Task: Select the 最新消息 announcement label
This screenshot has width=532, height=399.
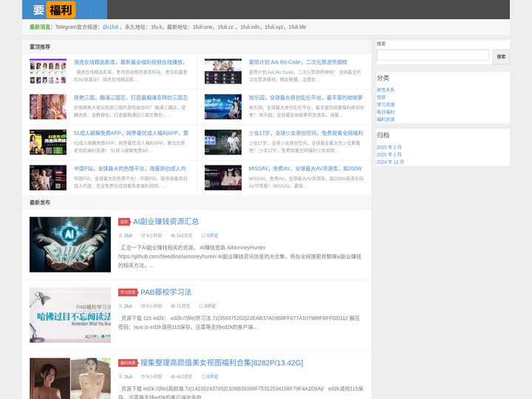Action: point(40,27)
